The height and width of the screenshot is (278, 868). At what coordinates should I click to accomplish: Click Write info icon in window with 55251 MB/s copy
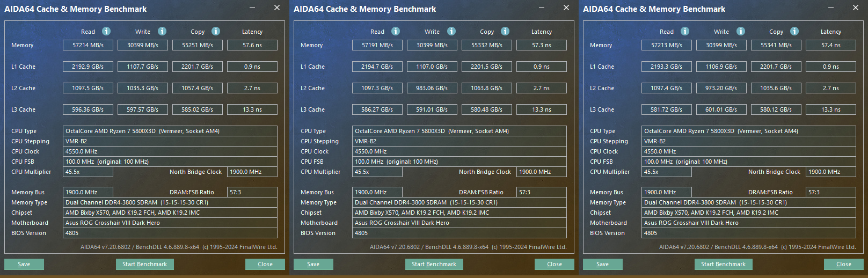tap(162, 31)
